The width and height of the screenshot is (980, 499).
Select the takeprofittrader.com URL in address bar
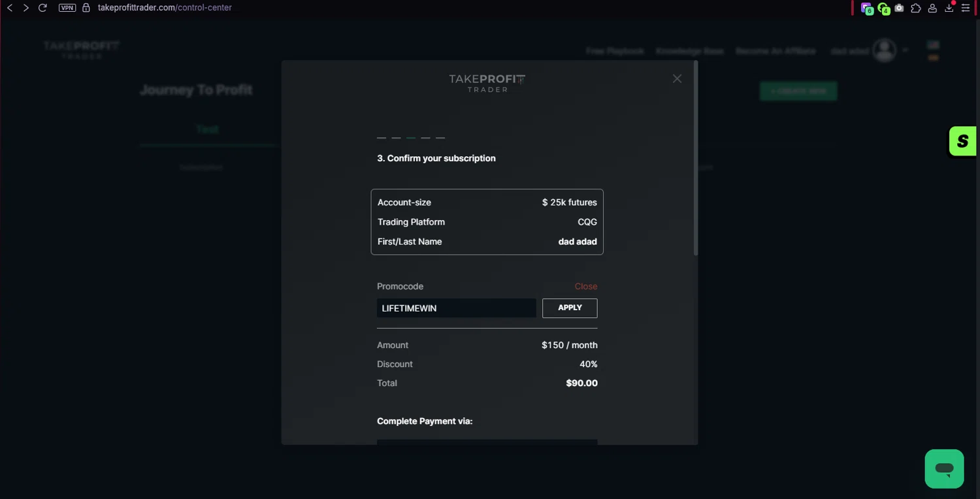point(165,8)
